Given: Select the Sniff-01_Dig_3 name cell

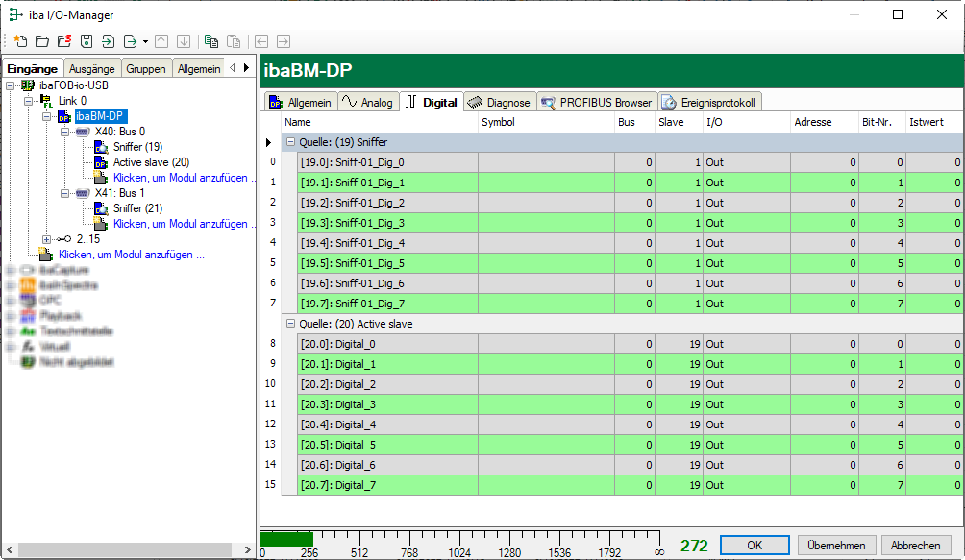Looking at the screenshot, I should coord(380,223).
